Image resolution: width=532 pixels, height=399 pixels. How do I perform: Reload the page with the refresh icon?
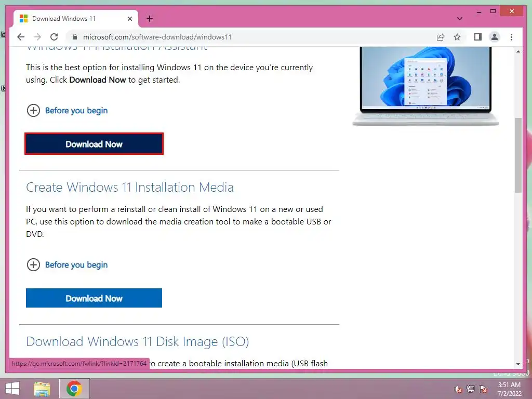pos(54,37)
